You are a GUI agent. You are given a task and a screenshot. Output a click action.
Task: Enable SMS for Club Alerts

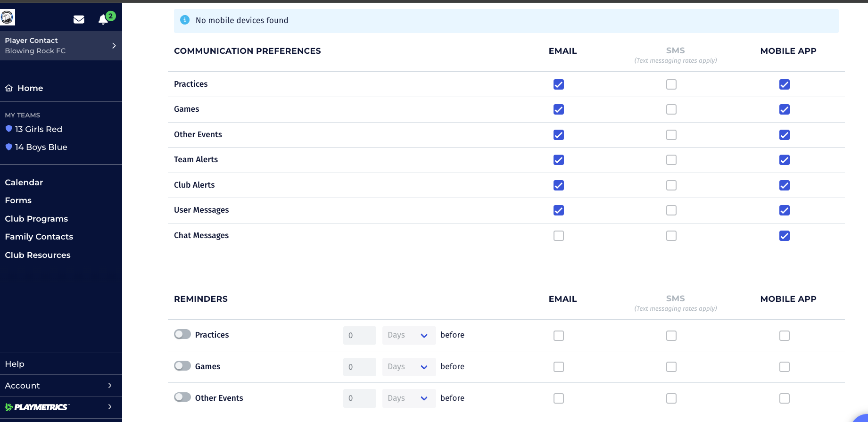point(671,185)
